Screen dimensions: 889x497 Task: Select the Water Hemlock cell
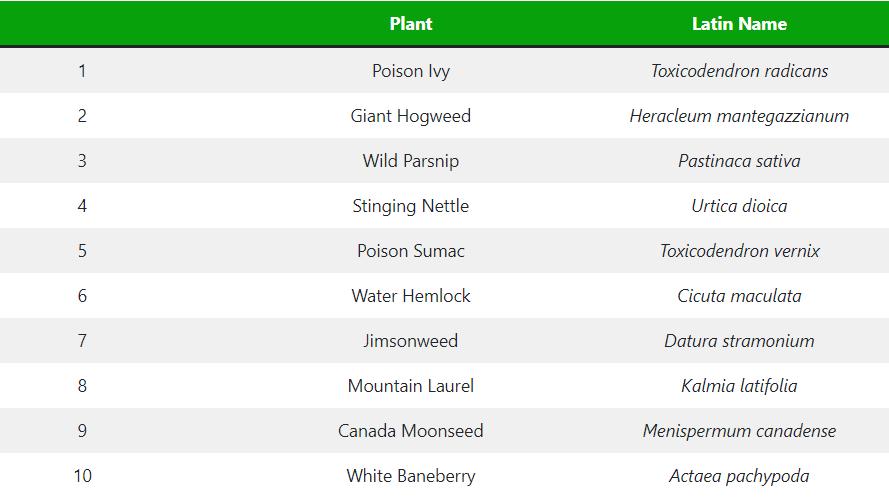[410, 296]
